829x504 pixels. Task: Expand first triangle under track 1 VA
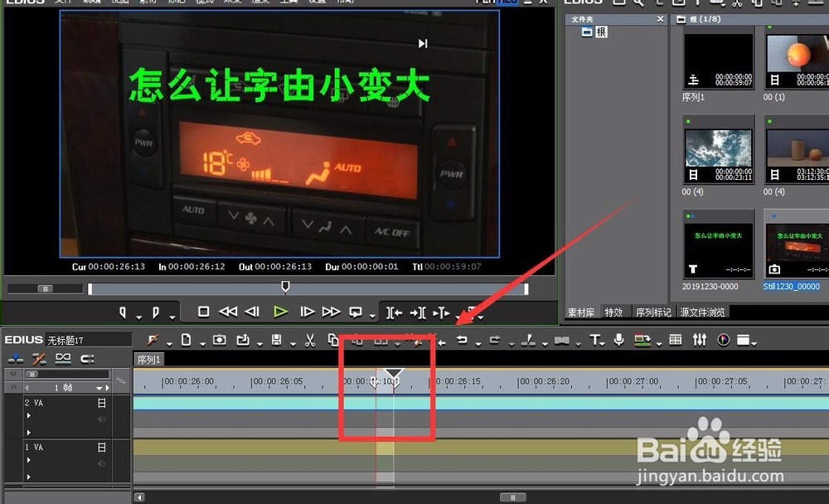pyautogui.click(x=28, y=460)
